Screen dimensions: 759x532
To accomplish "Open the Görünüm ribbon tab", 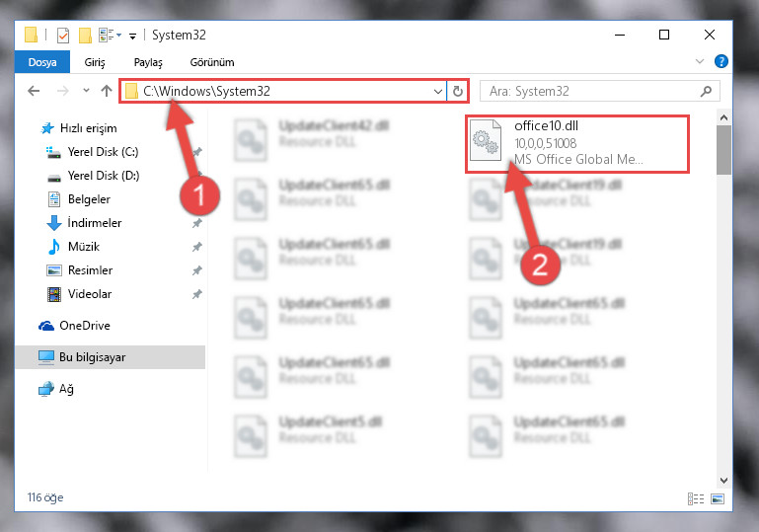I will 212,62.
